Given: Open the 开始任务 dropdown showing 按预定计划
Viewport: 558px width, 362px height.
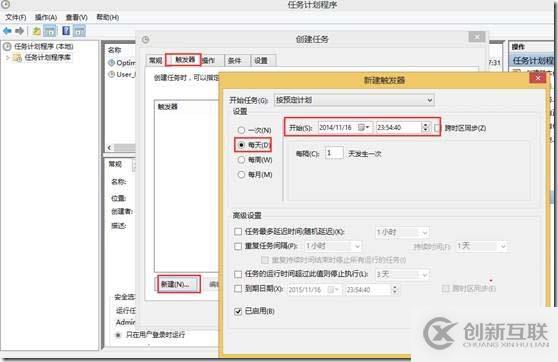Looking at the screenshot, I should tap(354, 100).
